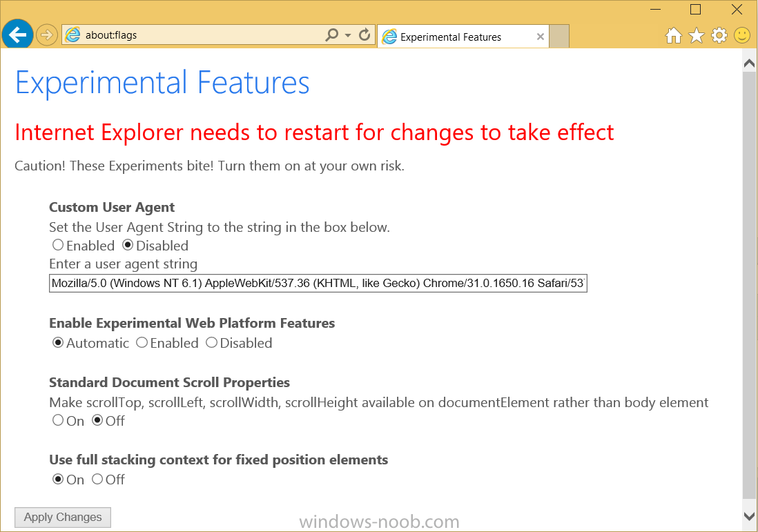Open a new blank tab
758x532 pixels.
click(559, 37)
